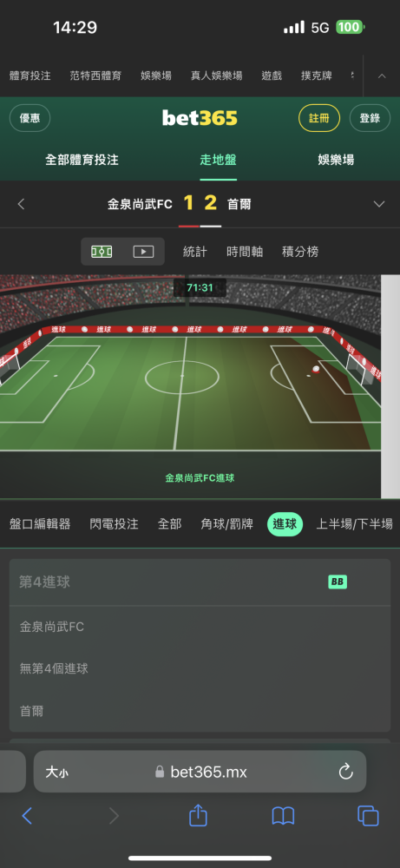Viewport: 400px width, 868px height.
Task: Tap the 註冊 register button
Action: click(319, 118)
